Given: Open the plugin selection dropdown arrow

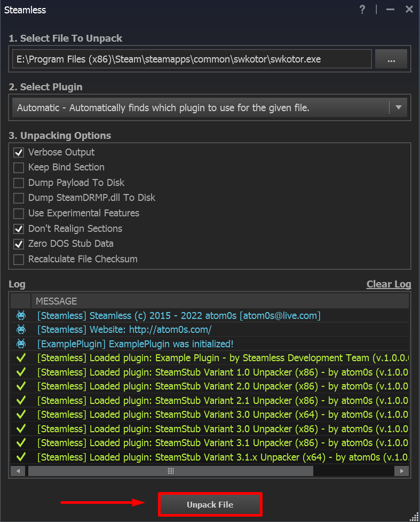Looking at the screenshot, I should point(398,107).
